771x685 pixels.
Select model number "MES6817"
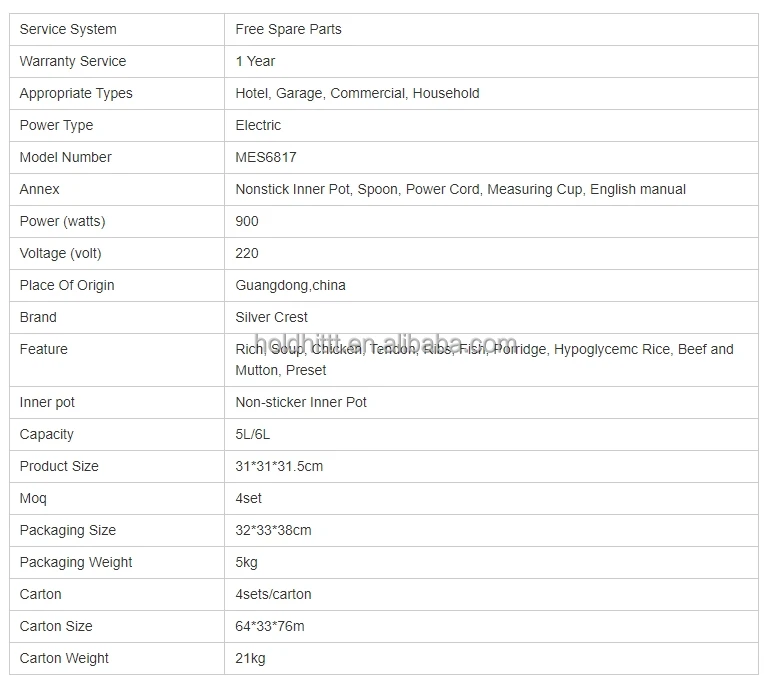[266, 157]
